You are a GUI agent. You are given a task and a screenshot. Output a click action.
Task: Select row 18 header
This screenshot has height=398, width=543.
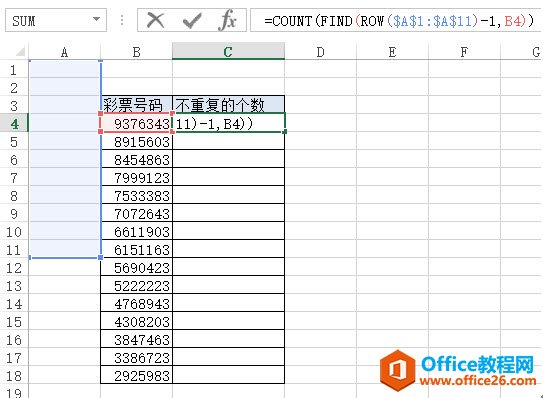(x=14, y=376)
